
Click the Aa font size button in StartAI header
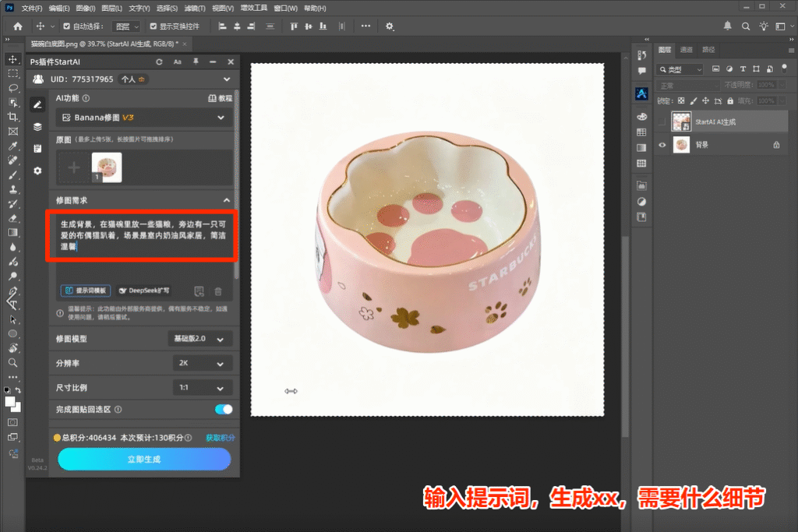(x=178, y=62)
